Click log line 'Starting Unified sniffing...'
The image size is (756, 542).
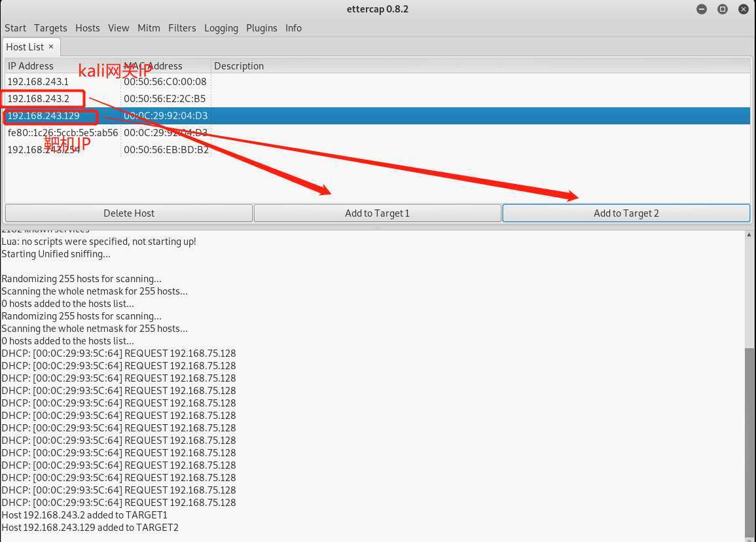(x=56, y=253)
